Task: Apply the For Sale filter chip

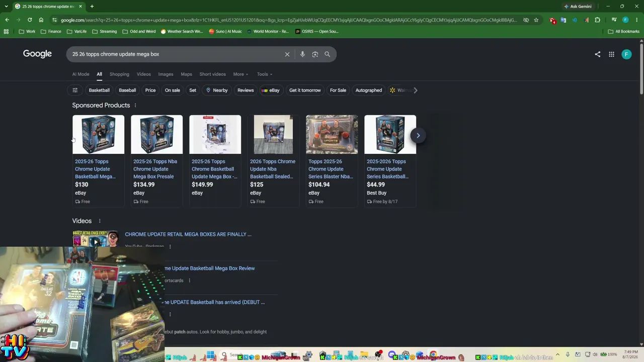Action: pos(338,90)
